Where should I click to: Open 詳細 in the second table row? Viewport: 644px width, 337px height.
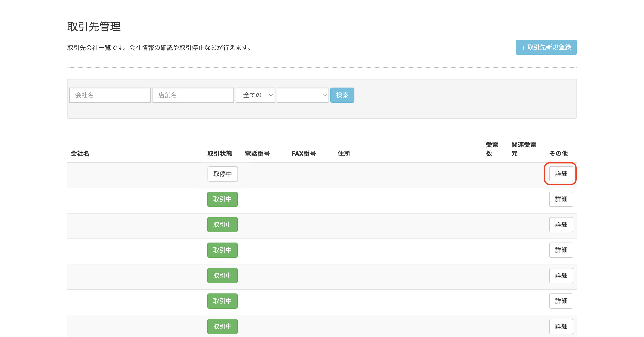tap(561, 199)
